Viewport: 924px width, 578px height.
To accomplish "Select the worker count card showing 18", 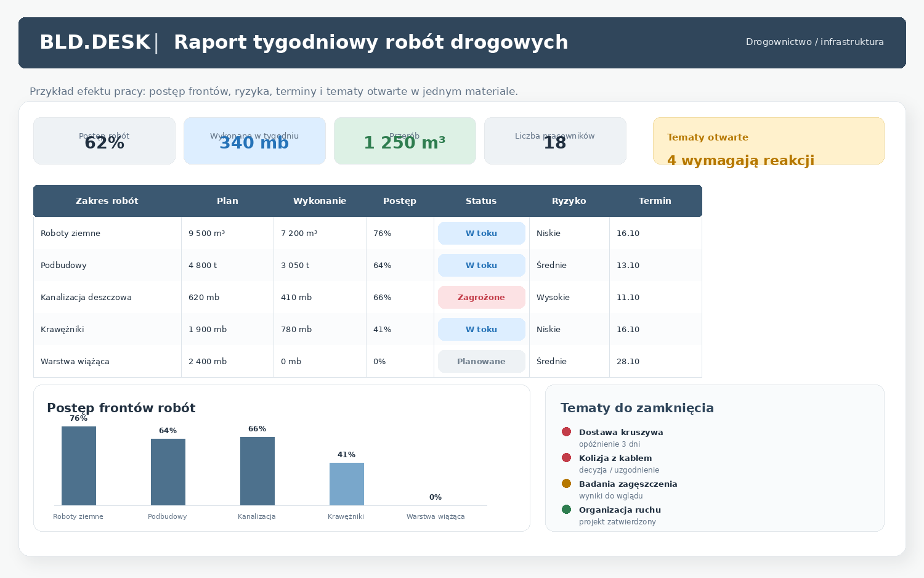I will (x=555, y=141).
